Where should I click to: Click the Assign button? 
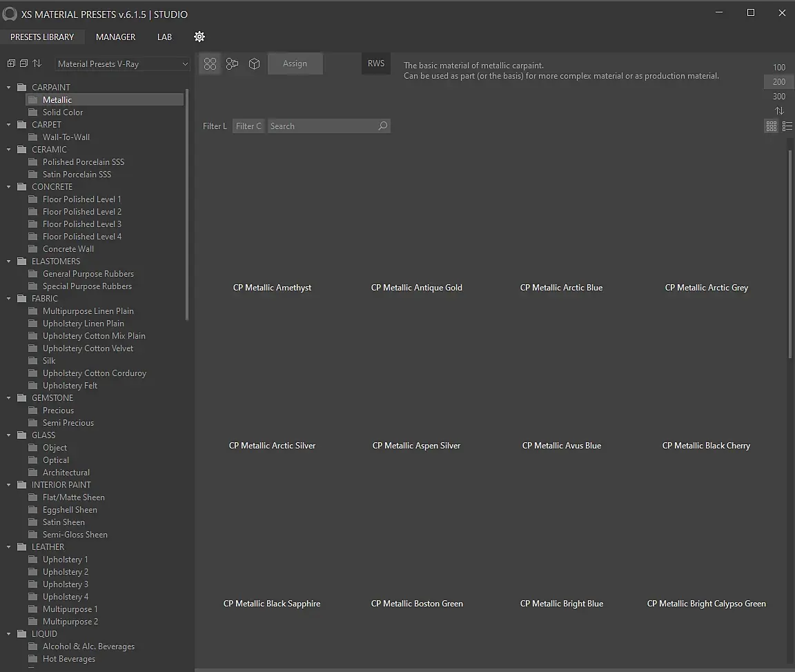pyautogui.click(x=295, y=63)
